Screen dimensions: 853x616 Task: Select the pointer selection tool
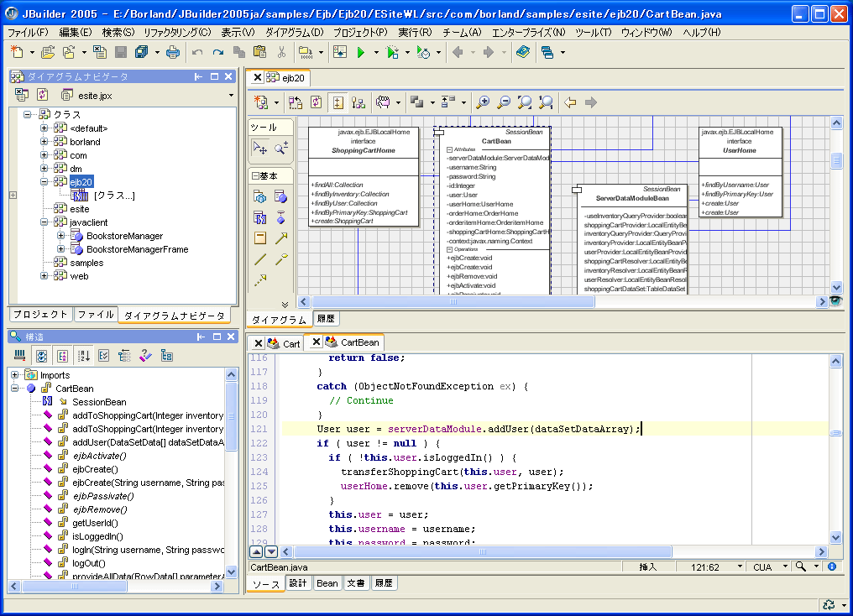(260, 148)
